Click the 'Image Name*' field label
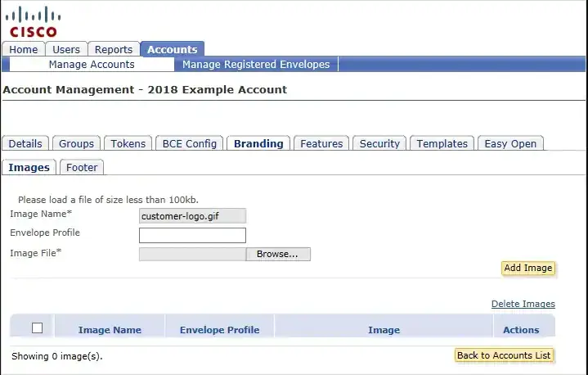 click(41, 214)
